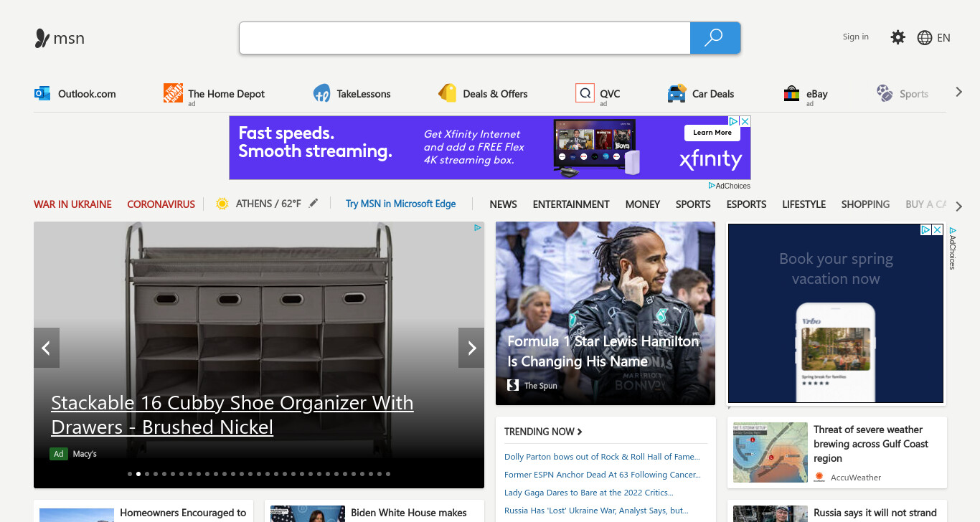Image resolution: width=980 pixels, height=522 pixels.
Task: Open settings via the gear icon
Action: (x=897, y=37)
